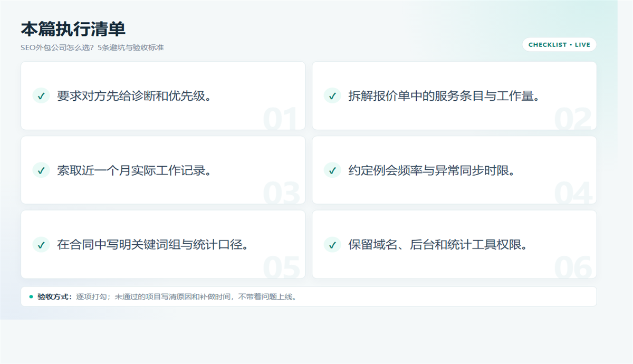Click checkmark icon beside 拆解报价单中的服务条目与工作量
633x364 pixels.
[x=332, y=95]
